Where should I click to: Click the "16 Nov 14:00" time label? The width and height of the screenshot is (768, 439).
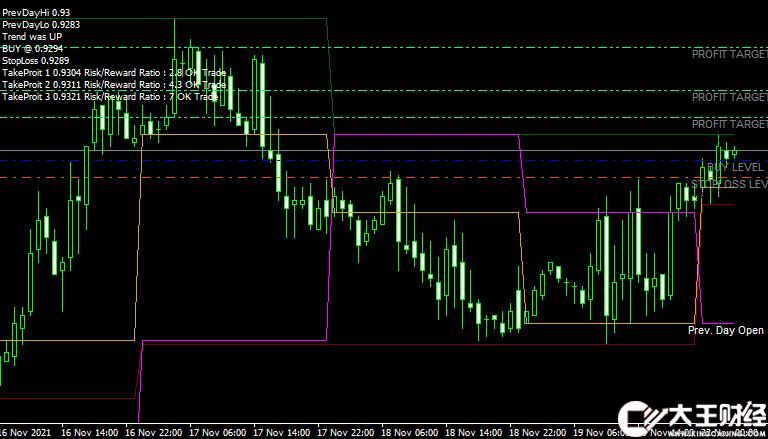(89, 433)
